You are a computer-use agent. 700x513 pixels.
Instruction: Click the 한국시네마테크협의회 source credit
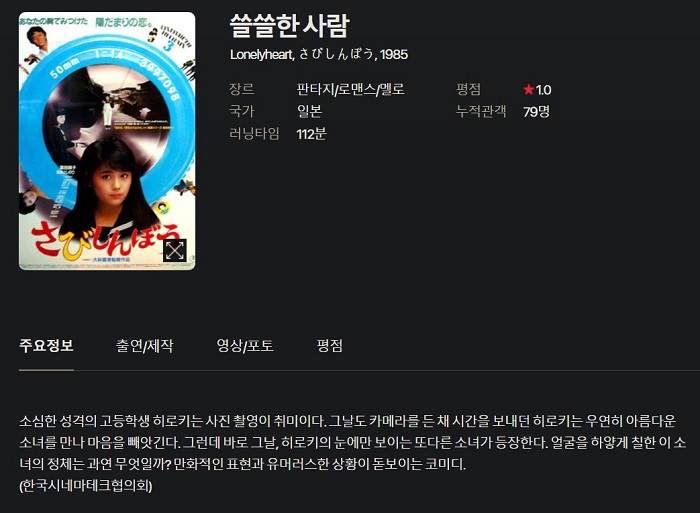86,485
